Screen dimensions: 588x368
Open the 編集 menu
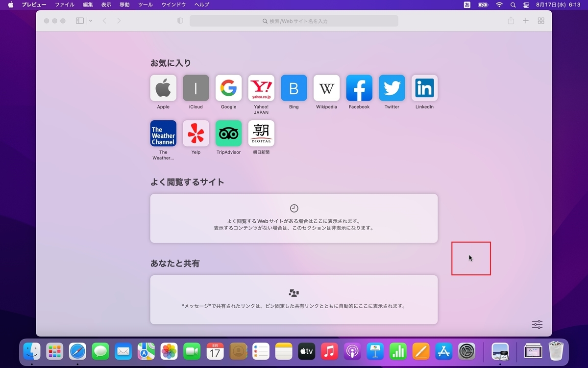coord(88,4)
